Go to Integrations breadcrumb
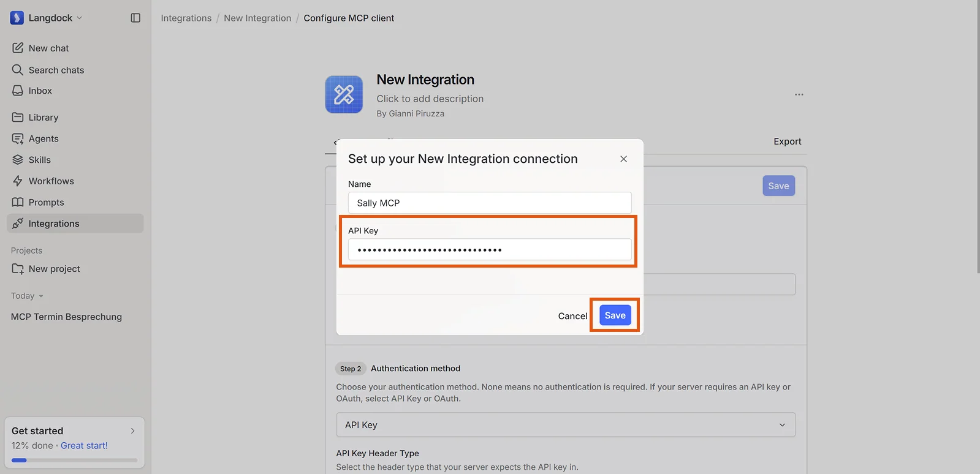The width and height of the screenshot is (980, 474). pos(186,18)
